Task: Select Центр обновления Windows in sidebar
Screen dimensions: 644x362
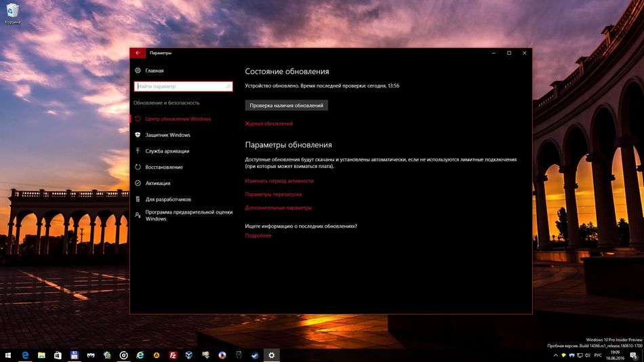Action: point(178,119)
